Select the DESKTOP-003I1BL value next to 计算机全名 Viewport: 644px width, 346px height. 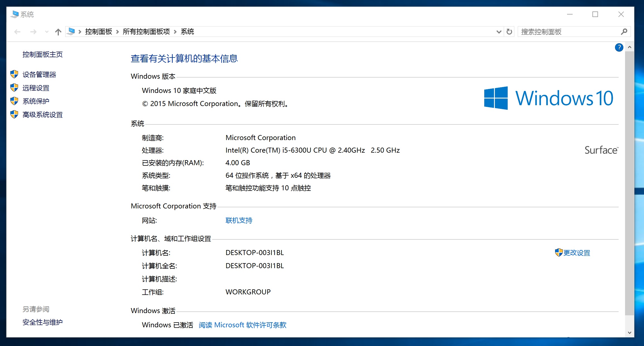pyautogui.click(x=255, y=266)
